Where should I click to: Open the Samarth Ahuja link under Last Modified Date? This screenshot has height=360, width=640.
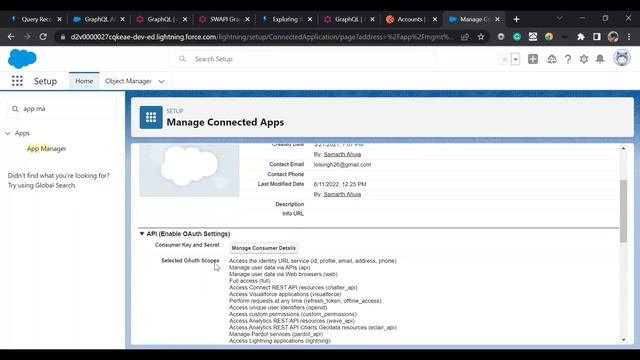click(x=342, y=194)
